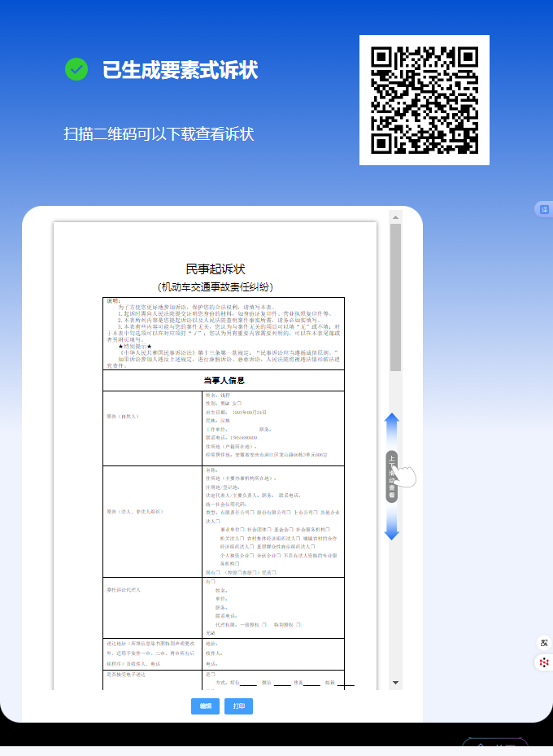
Task: Click the 编辑 button below the document
Action: (205, 706)
